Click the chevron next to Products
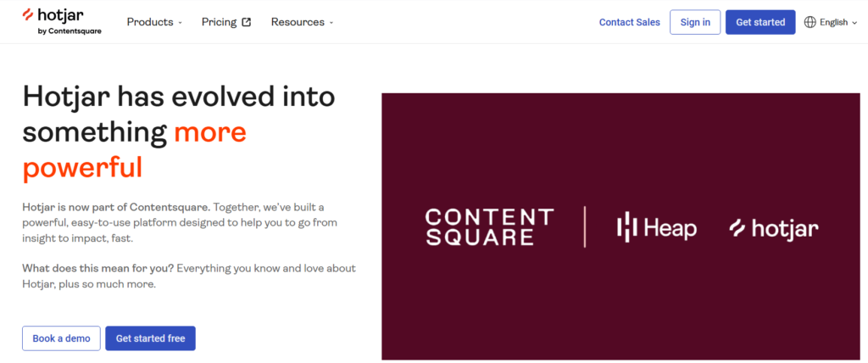Viewport: 868px width, 363px height. [x=180, y=23]
